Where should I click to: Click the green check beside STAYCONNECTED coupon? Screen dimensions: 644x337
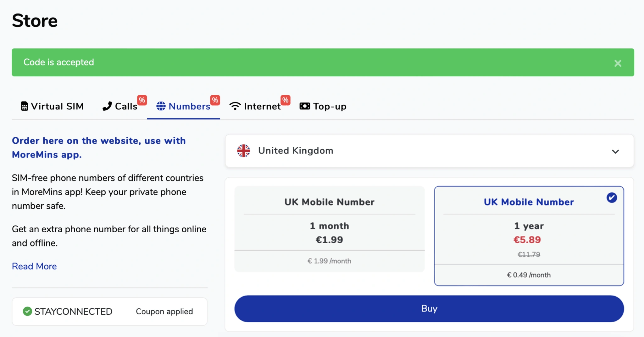27,311
